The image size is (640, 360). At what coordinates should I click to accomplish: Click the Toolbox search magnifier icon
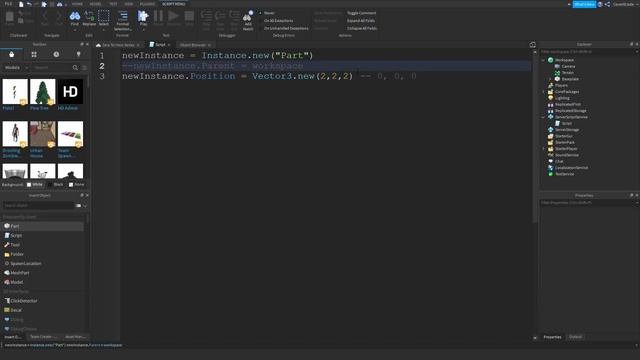click(x=75, y=68)
